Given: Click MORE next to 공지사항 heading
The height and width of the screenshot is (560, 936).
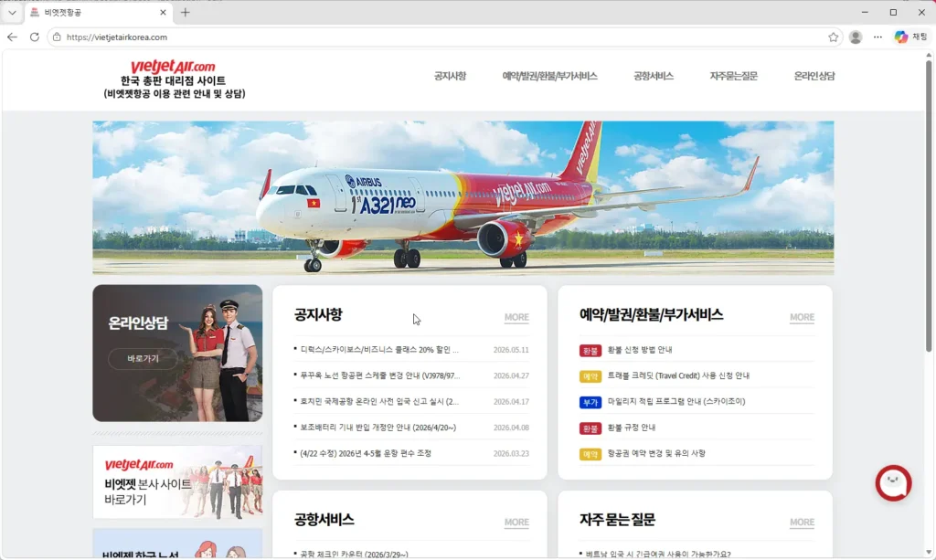Looking at the screenshot, I should point(516,317).
